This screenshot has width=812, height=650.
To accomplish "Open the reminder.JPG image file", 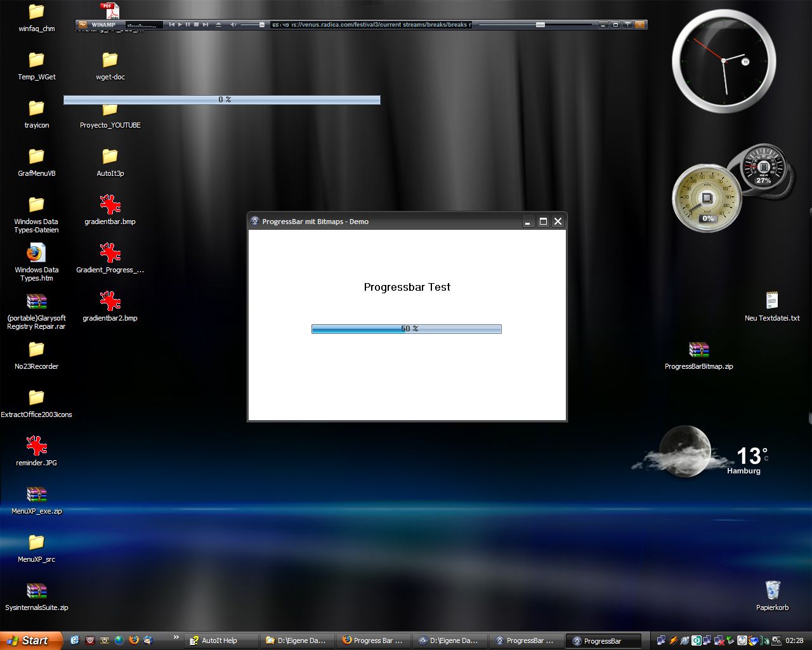I will [x=36, y=446].
